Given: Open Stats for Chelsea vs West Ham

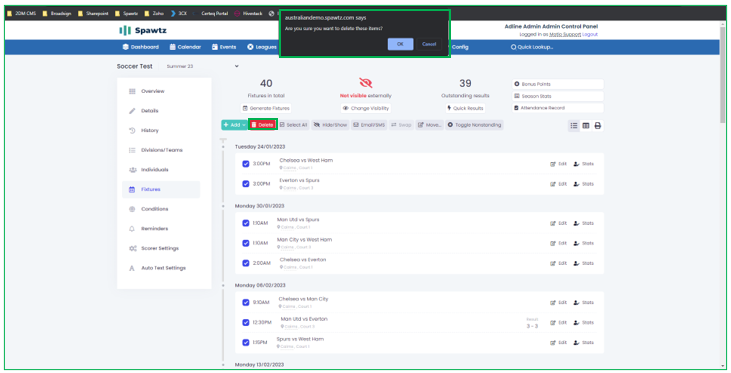Looking at the screenshot, I should click(x=584, y=164).
